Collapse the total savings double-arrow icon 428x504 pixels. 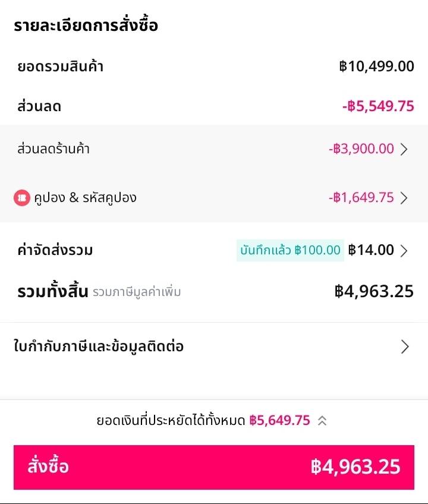(322, 421)
